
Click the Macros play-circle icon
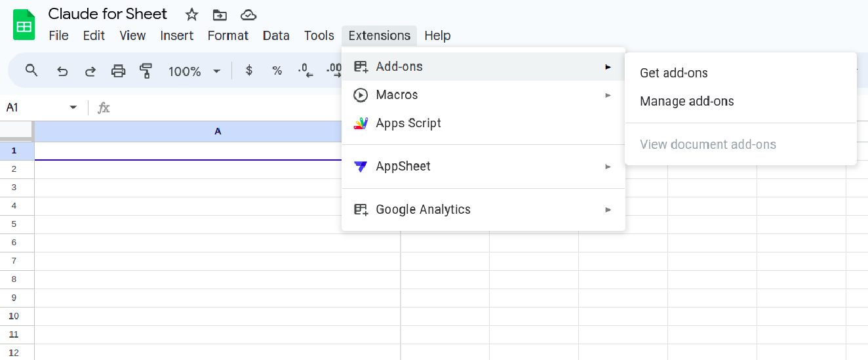(361, 95)
